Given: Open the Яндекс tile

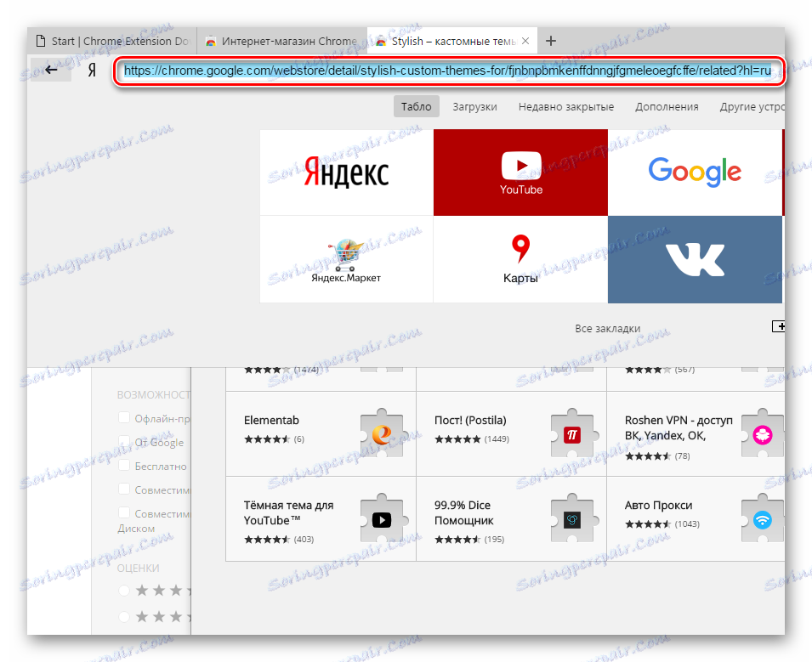Looking at the screenshot, I should point(346,173).
